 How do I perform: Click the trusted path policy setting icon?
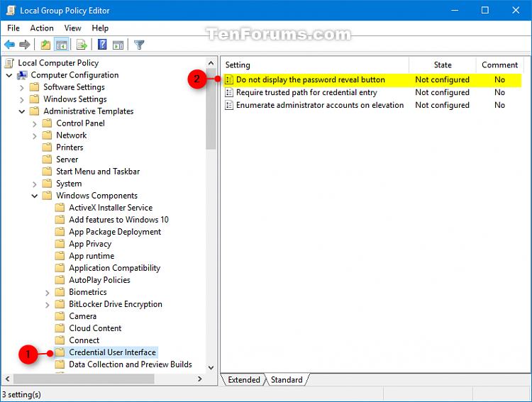pyautogui.click(x=229, y=92)
